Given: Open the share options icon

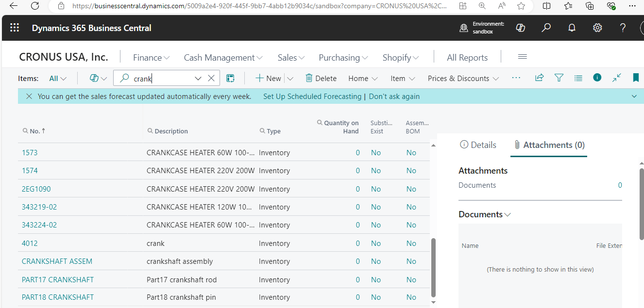Looking at the screenshot, I should [539, 78].
